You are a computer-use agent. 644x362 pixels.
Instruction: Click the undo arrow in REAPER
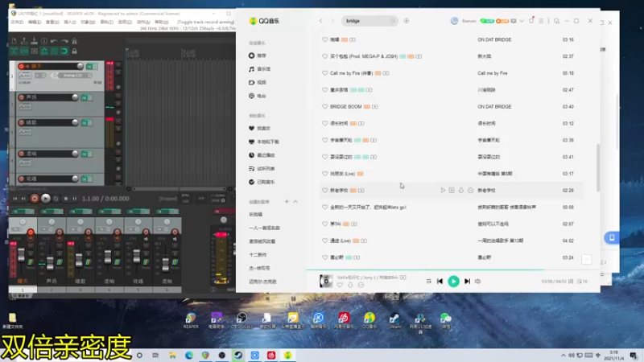(54, 41)
